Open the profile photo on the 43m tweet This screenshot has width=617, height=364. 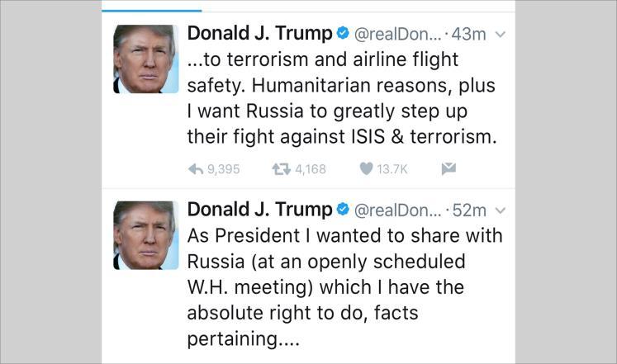click(145, 59)
